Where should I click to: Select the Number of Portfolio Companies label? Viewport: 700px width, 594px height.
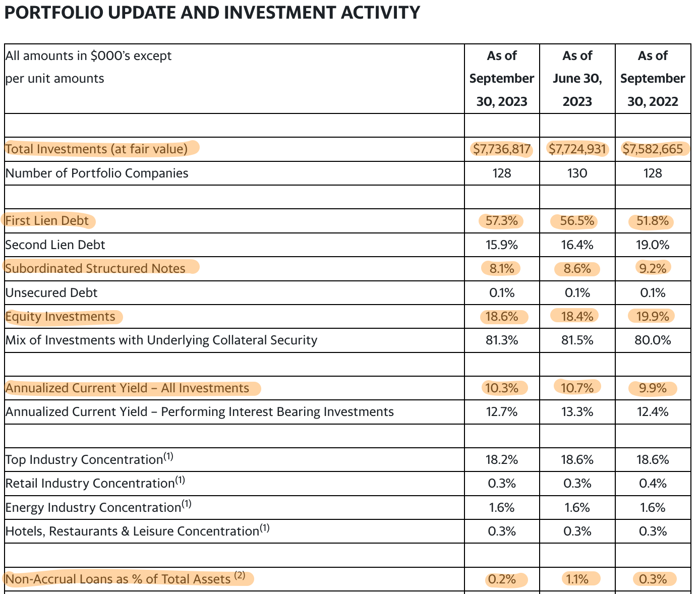(97, 173)
